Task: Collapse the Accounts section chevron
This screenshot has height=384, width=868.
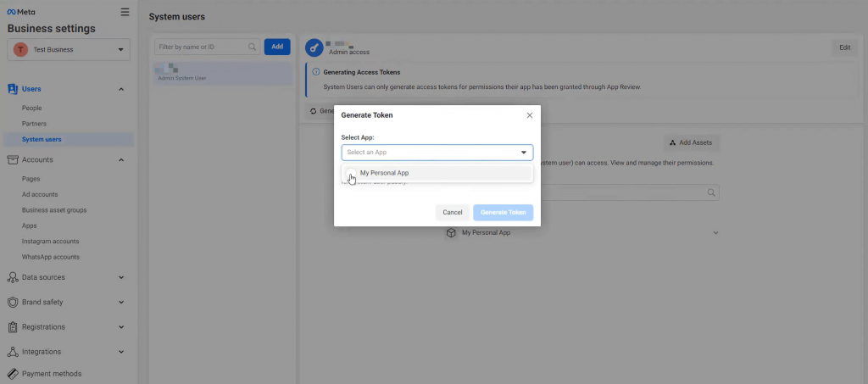Action: [x=121, y=160]
